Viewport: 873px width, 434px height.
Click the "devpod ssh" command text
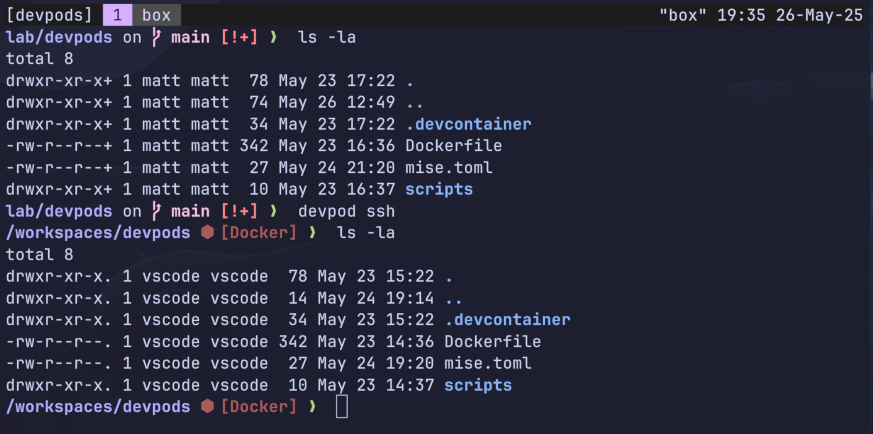coord(346,211)
